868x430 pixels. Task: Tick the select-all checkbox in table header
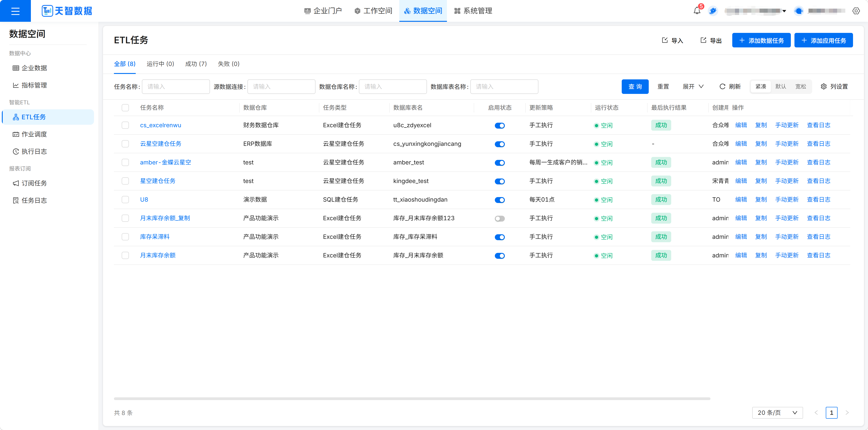[x=125, y=108]
